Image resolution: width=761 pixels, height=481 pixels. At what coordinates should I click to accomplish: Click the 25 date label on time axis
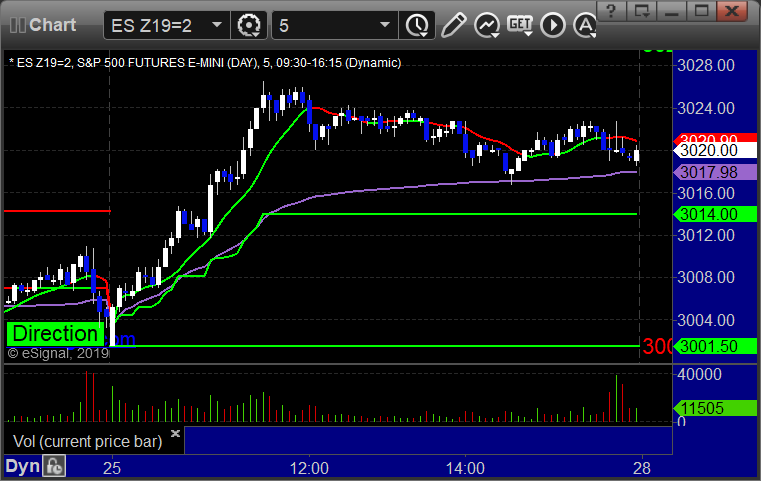pos(112,468)
